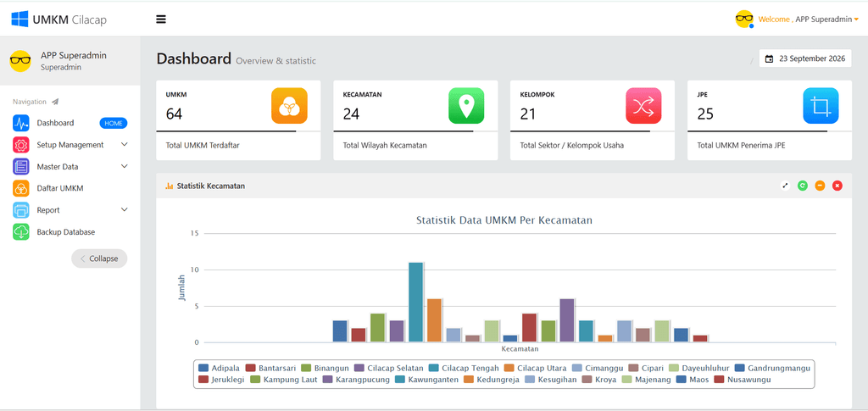Toggle Gandrungmangu legend entry
The height and width of the screenshot is (411, 868).
click(x=773, y=368)
